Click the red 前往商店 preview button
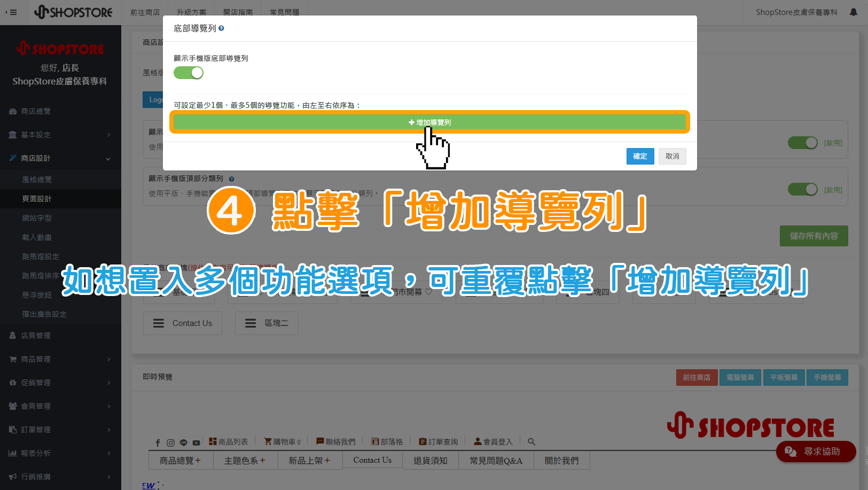The image size is (868, 490). pyautogui.click(x=697, y=377)
